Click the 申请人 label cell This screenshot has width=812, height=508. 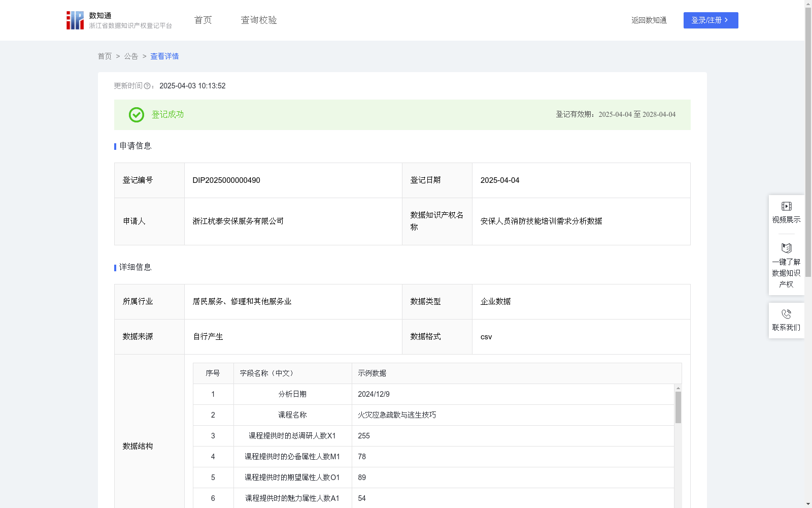[149, 221]
